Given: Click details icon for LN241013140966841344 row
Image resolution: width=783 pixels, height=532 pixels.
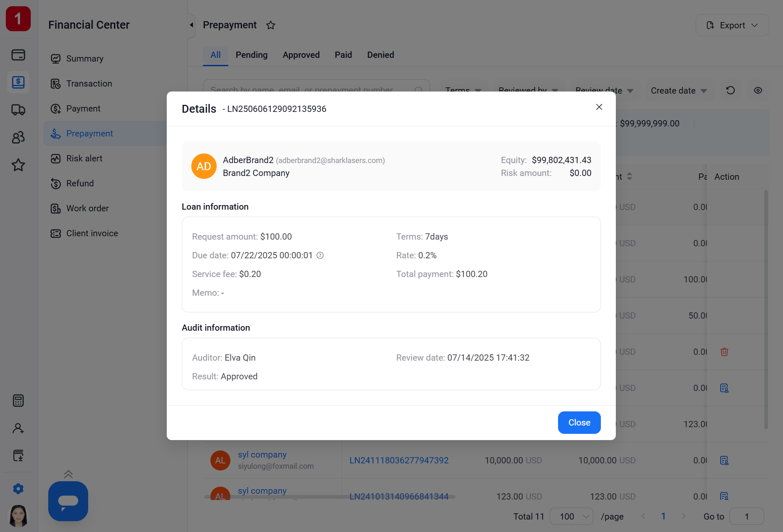Looking at the screenshot, I should pos(724,496).
